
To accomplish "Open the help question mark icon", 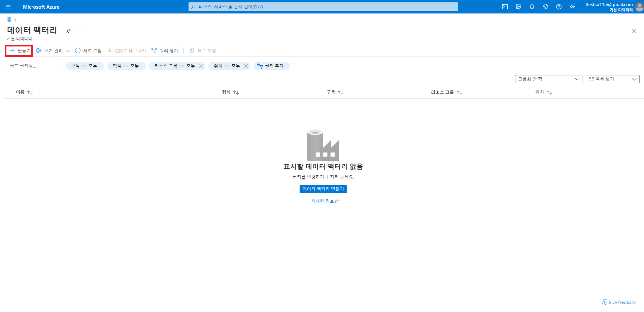I will pos(559,7).
